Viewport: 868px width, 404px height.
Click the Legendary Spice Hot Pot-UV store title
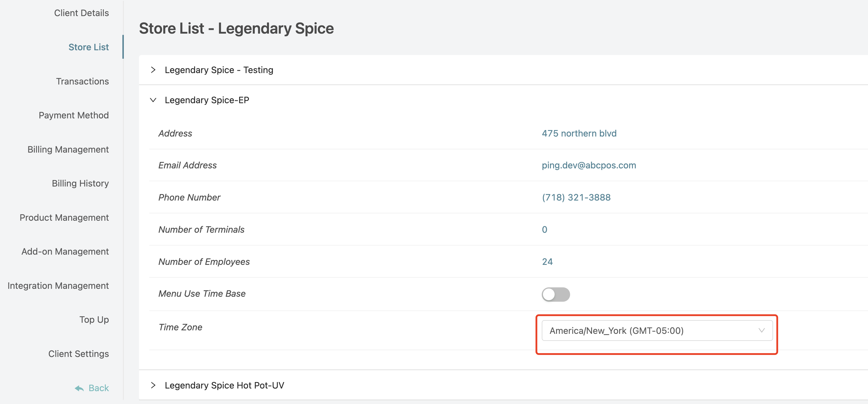pos(224,385)
